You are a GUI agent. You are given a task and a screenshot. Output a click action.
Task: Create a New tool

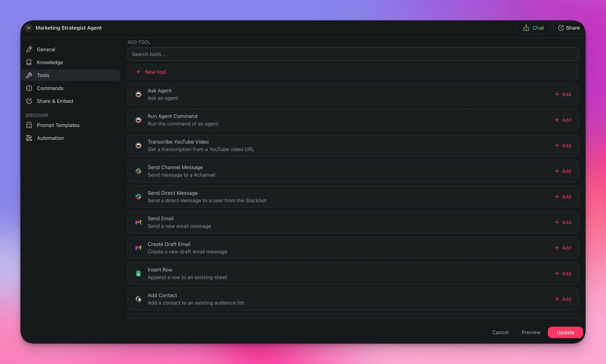pyautogui.click(x=151, y=72)
